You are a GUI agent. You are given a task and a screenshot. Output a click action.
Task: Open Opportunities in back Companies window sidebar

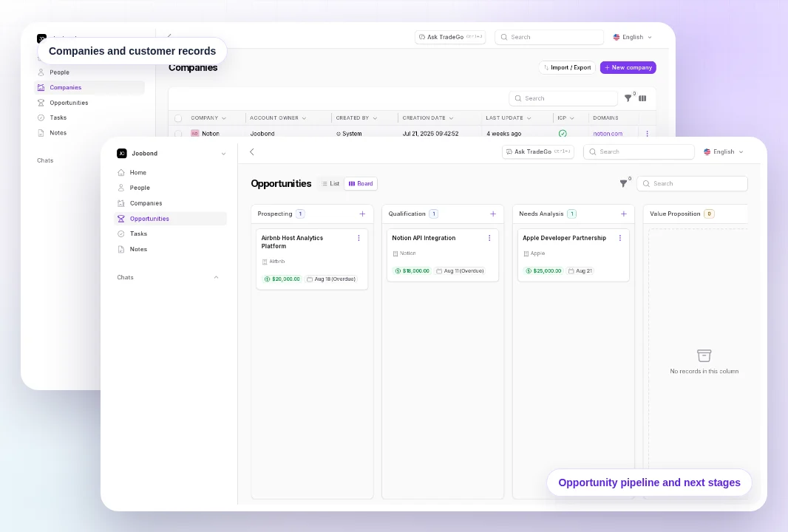pyautogui.click(x=69, y=103)
